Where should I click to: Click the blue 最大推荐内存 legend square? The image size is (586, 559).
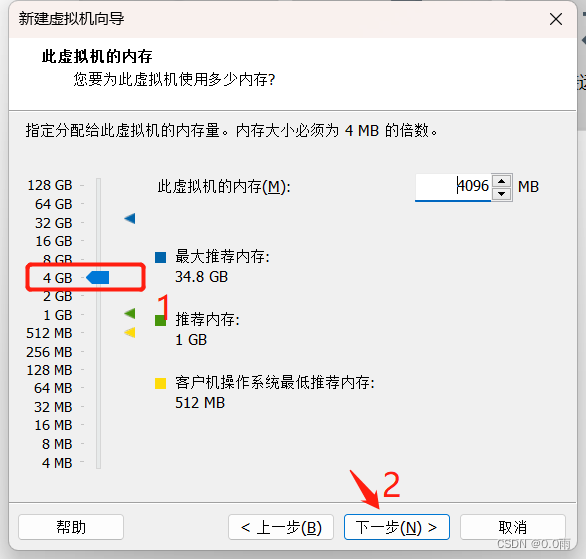tap(160, 257)
